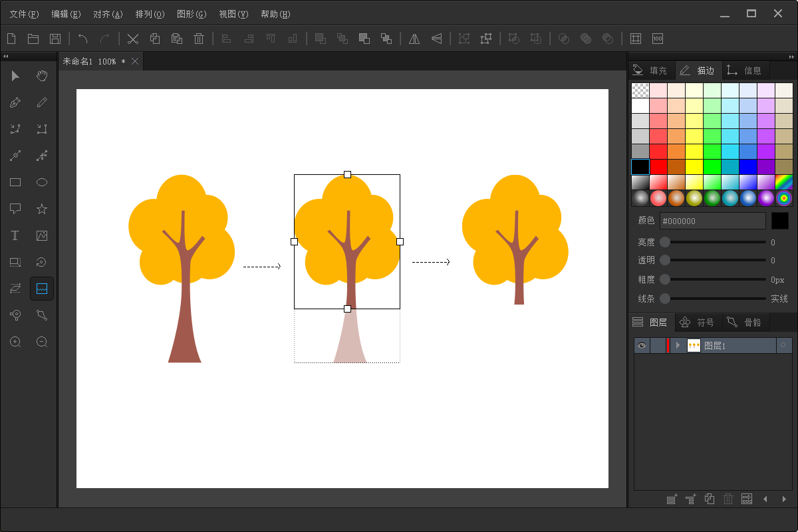This screenshot has width=798, height=532.
Task: Choose the Ellipse shape tool
Action: [42, 182]
